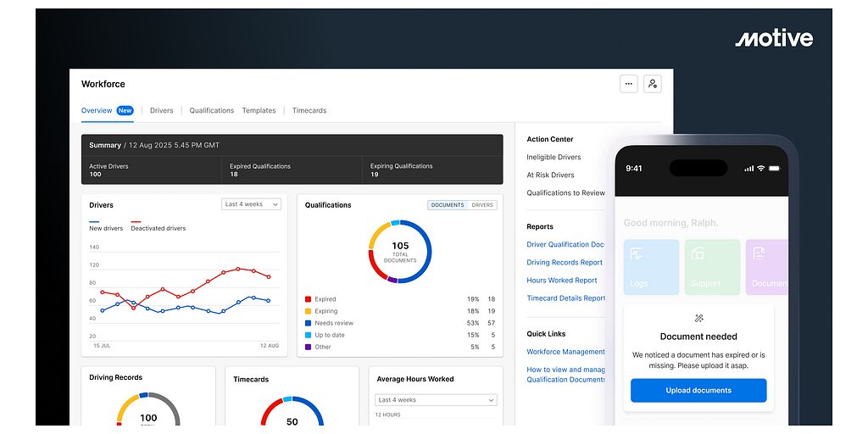Open the Hours Worked Report link
This screenshot has height=434, width=868.
click(562, 280)
